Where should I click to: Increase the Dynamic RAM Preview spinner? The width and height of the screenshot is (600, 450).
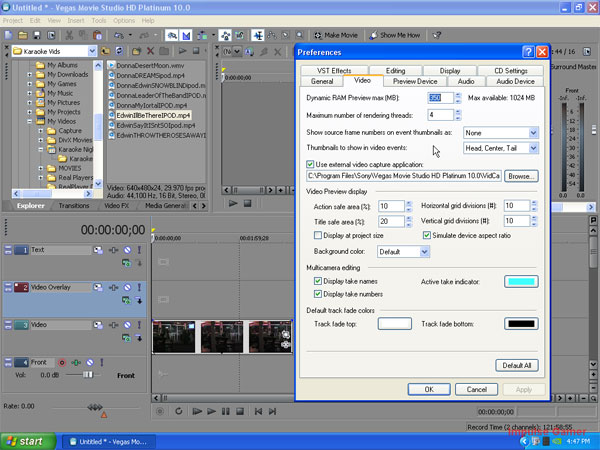[x=458, y=95]
